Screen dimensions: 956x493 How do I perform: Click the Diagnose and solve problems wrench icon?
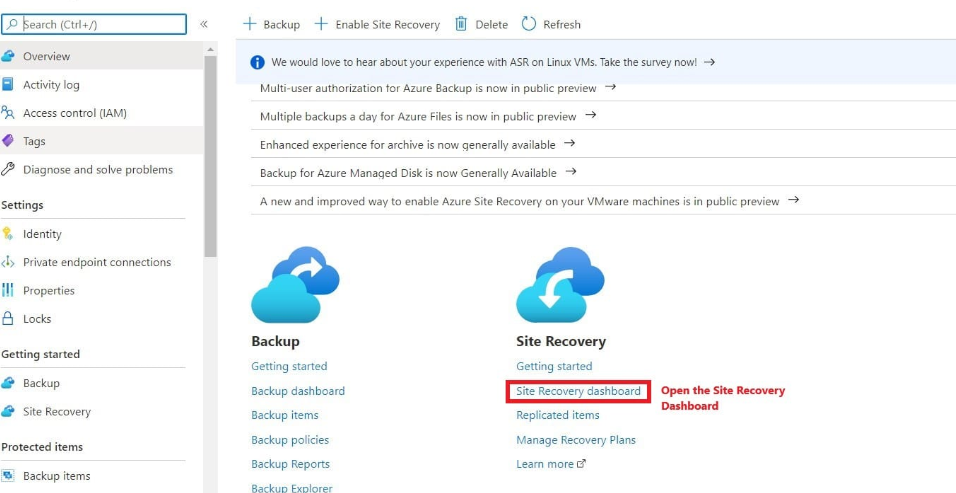click(7, 169)
